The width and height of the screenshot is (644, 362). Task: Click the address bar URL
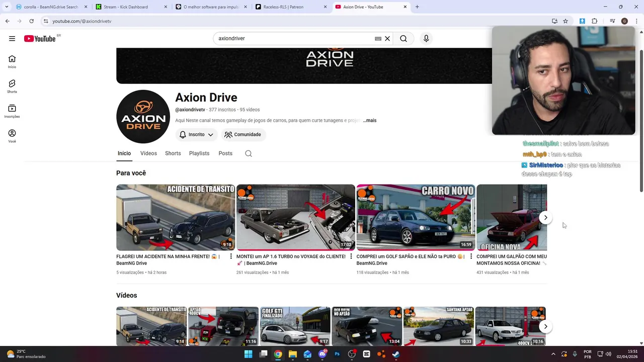tap(82, 21)
